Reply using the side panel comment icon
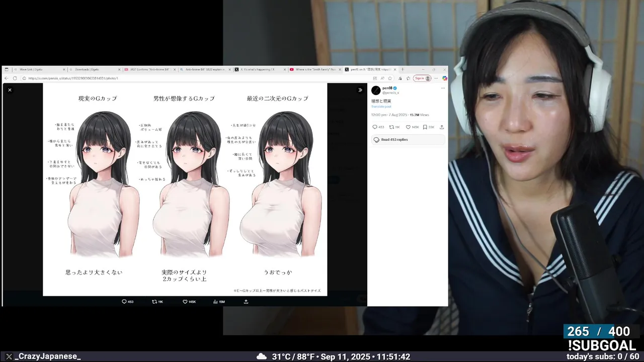This screenshot has width=644, height=362. click(375, 127)
